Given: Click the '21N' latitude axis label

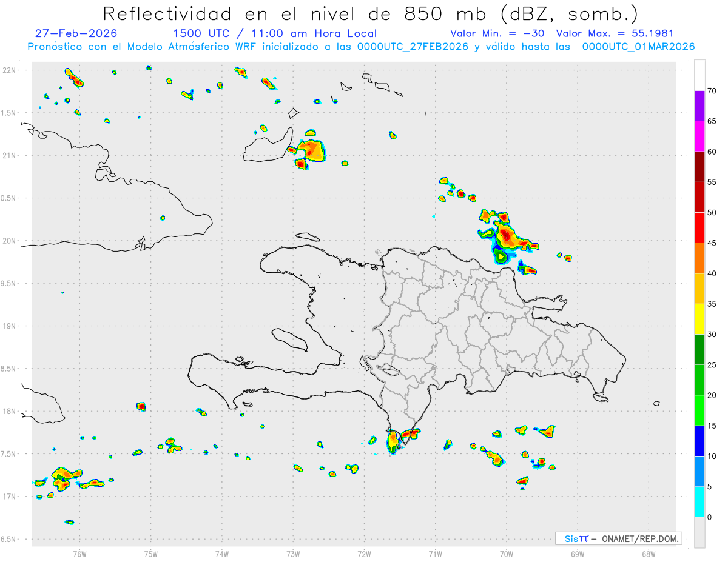Looking at the screenshot, I should 10,156.
